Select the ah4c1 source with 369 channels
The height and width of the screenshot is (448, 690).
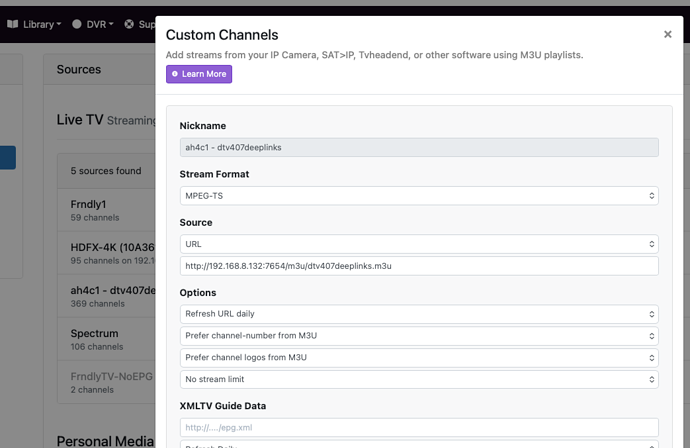pos(106,297)
